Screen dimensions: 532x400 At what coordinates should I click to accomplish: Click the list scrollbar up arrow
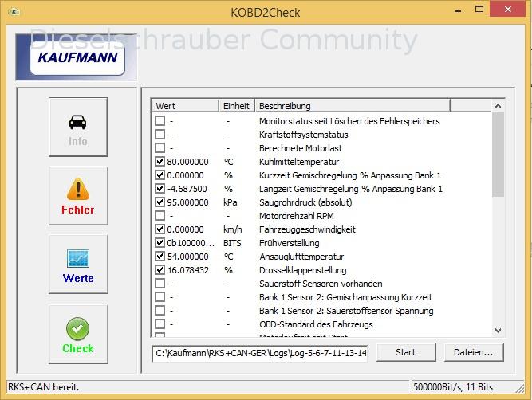click(498, 106)
